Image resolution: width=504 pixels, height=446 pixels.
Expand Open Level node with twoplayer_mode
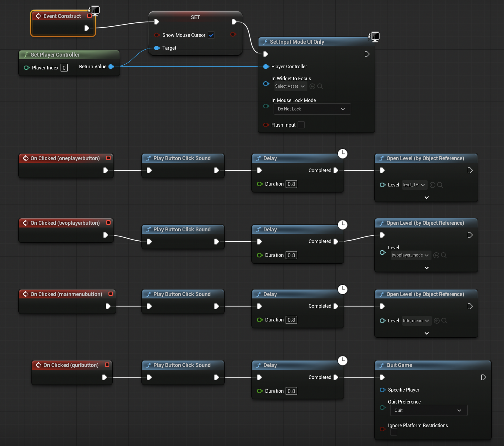tap(427, 268)
